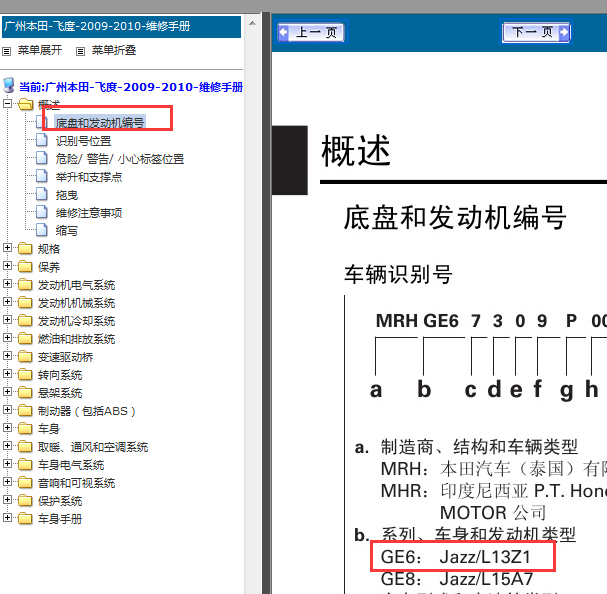Select the 车身手册 tree label

60,519
